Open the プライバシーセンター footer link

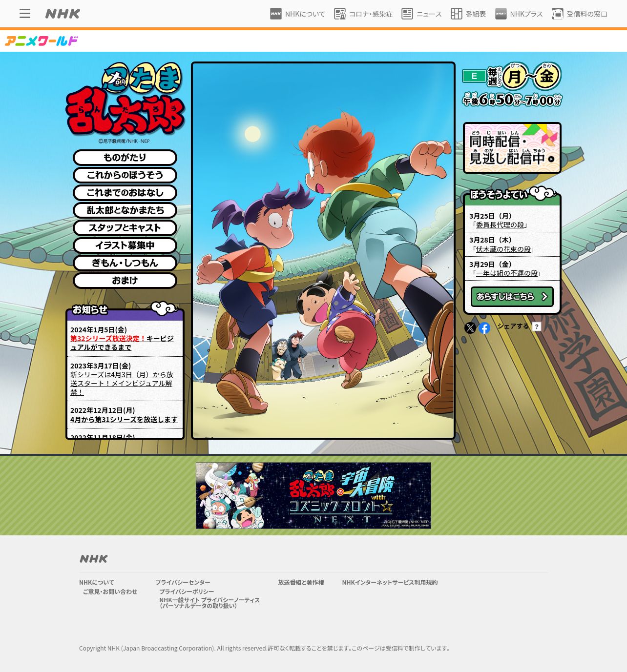click(183, 582)
